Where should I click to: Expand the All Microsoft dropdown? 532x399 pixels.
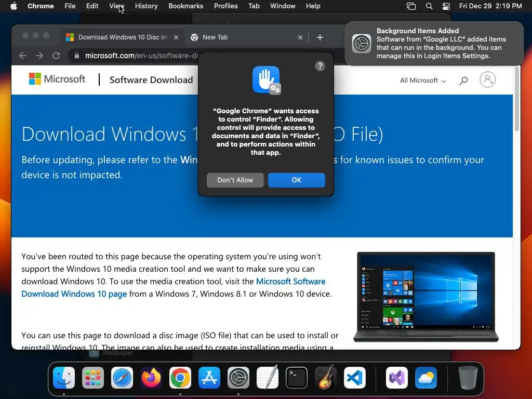423,81
